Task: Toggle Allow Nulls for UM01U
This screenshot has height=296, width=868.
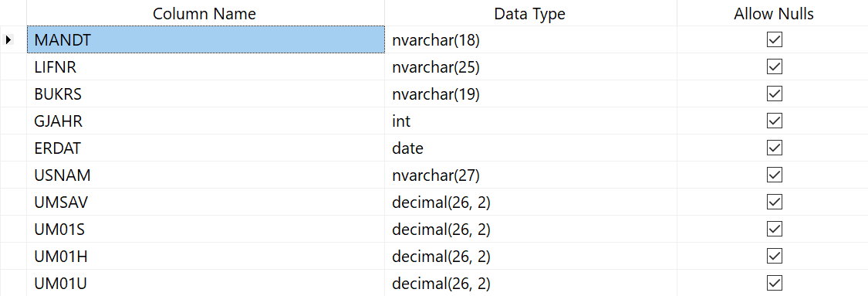Action: (x=774, y=284)
